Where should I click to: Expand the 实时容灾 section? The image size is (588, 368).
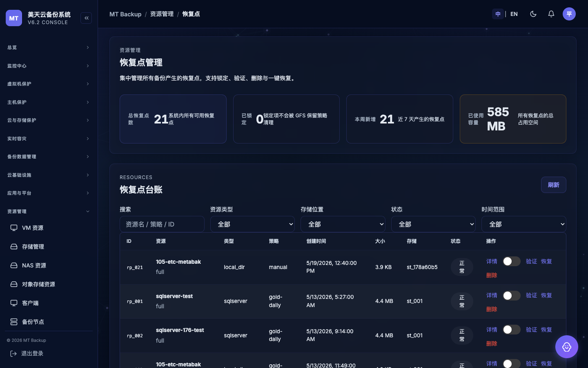click(49, 138)
